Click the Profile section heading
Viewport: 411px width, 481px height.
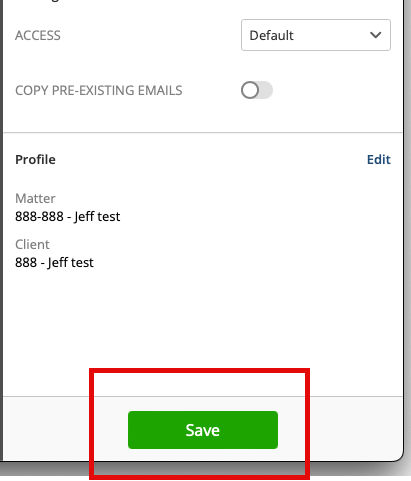(x=35, y=159)
